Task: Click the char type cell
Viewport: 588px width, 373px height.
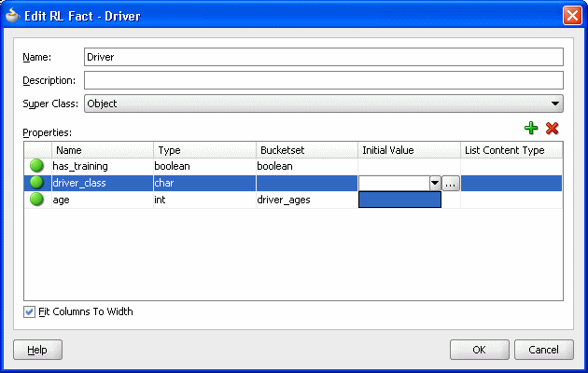Action: coord(204,183)
